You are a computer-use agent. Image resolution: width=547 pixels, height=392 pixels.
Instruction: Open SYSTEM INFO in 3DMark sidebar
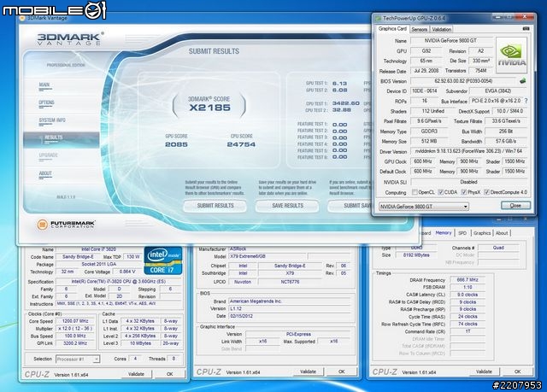tap(52, 120)
